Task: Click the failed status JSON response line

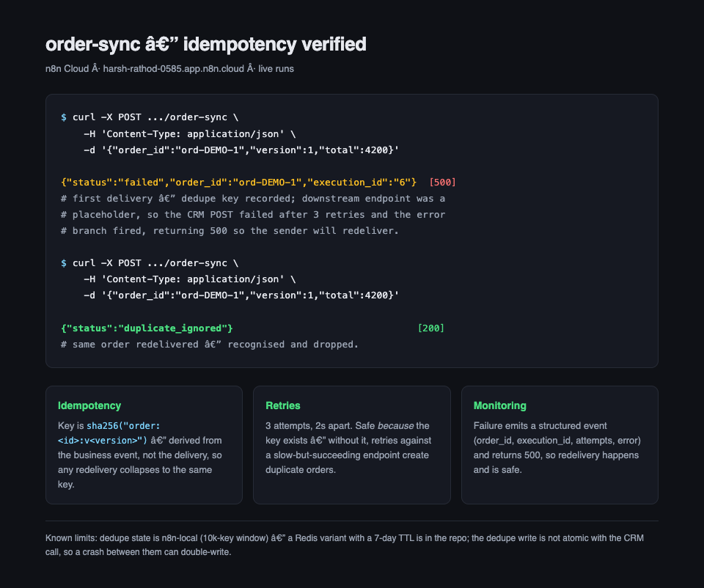Action: point(238,183)
